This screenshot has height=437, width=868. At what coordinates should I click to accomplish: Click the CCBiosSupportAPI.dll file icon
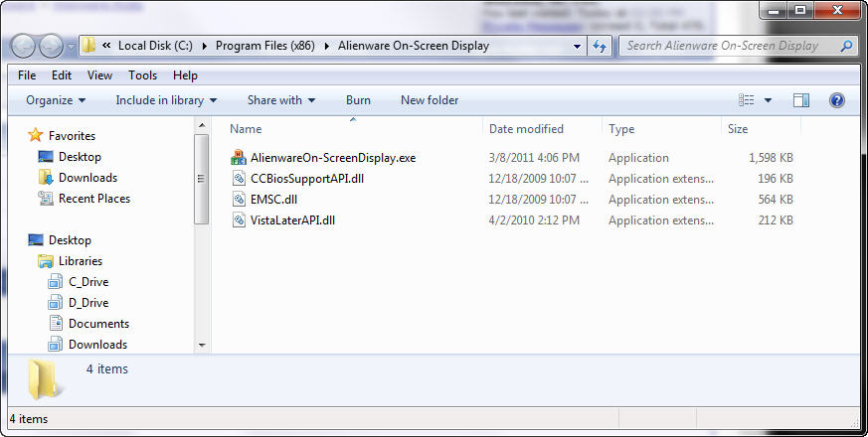point(239,179)
